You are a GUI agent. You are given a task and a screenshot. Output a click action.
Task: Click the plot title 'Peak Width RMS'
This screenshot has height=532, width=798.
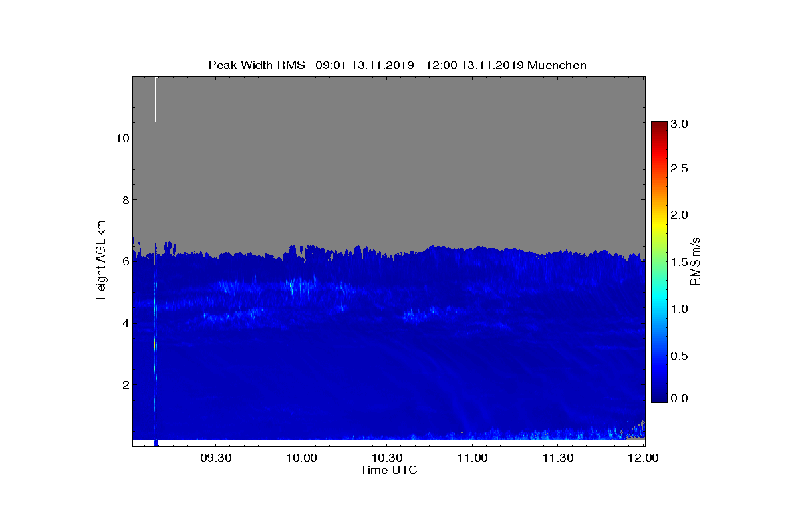click(x=257, y=65)
